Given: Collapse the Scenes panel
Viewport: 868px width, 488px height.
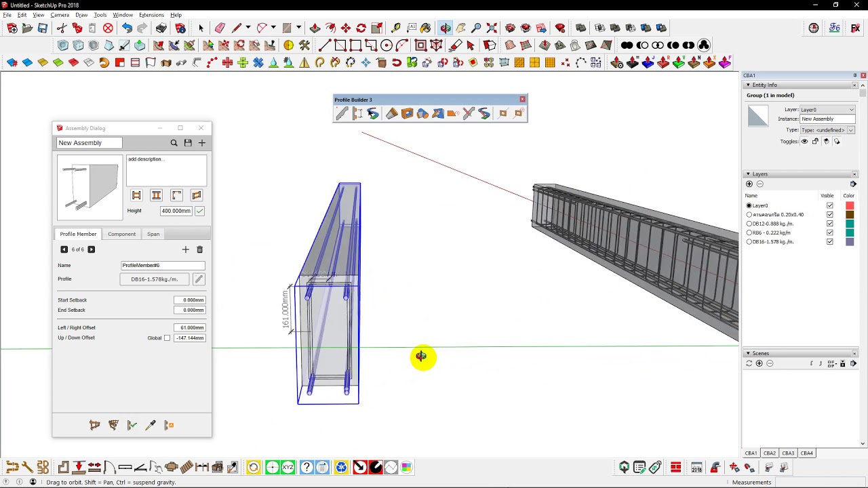Looking at the screenshot, I should 748,353.
